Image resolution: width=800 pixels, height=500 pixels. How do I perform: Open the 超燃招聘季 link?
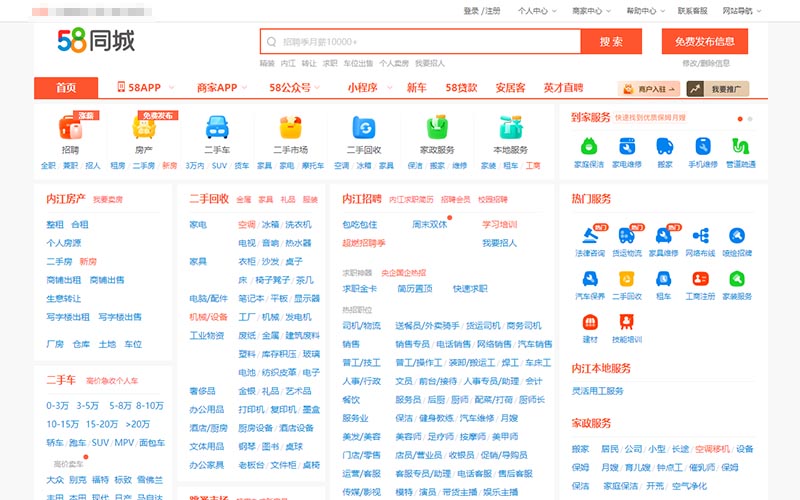pyautogui.click(x=364, y=243)
